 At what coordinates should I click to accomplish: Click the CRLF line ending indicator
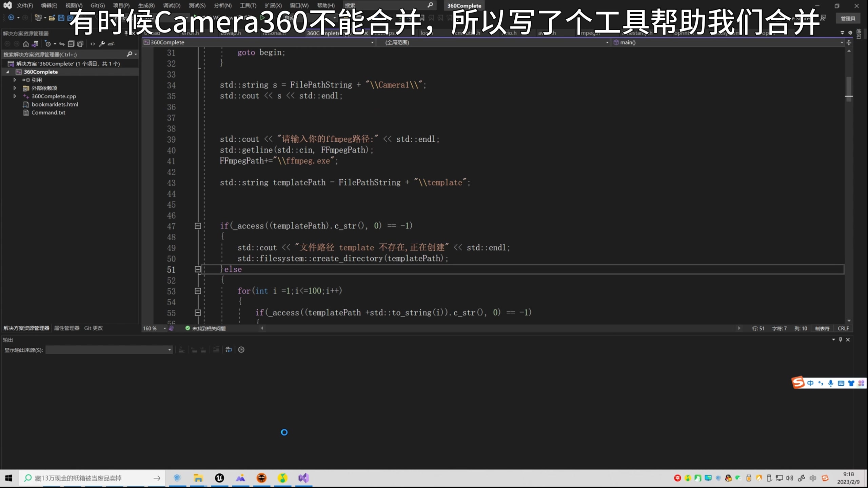(x=843, y=328)
